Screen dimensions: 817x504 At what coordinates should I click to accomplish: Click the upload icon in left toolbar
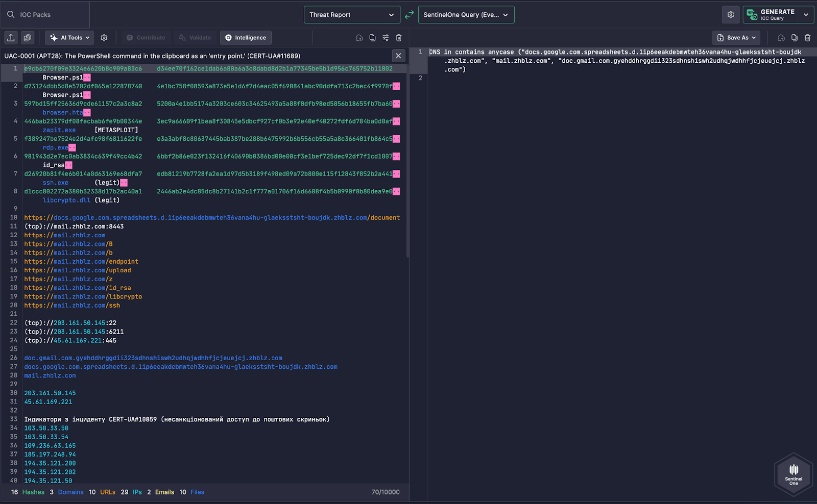click(11, 38)
